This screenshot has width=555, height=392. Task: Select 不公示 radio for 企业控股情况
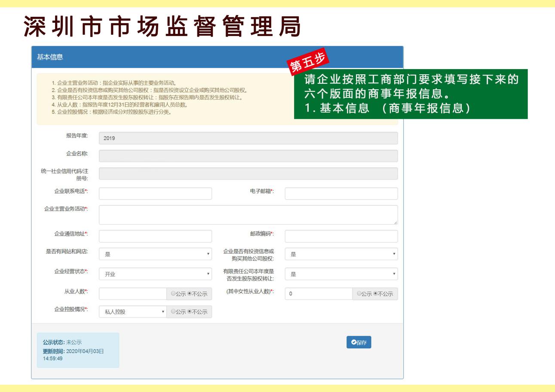pyautogui.click(x=189, y=312)
